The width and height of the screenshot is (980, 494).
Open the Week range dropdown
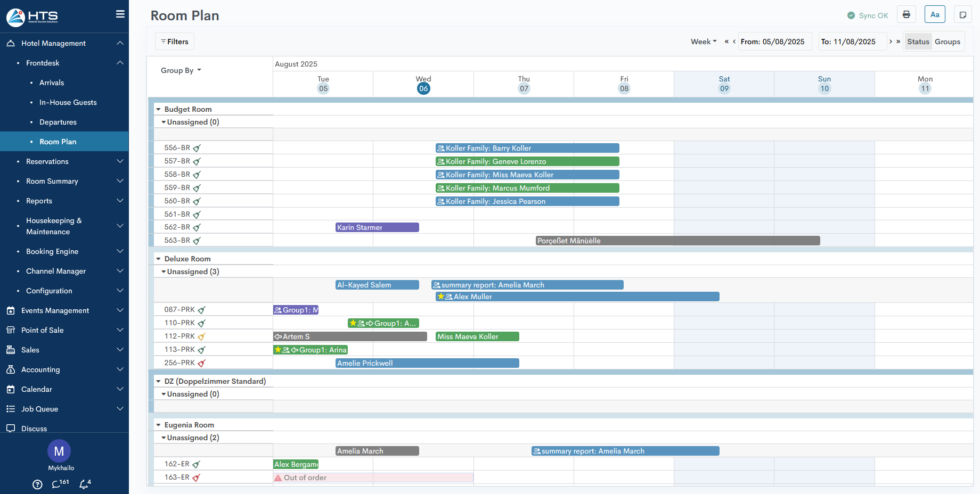coord(704,42)
